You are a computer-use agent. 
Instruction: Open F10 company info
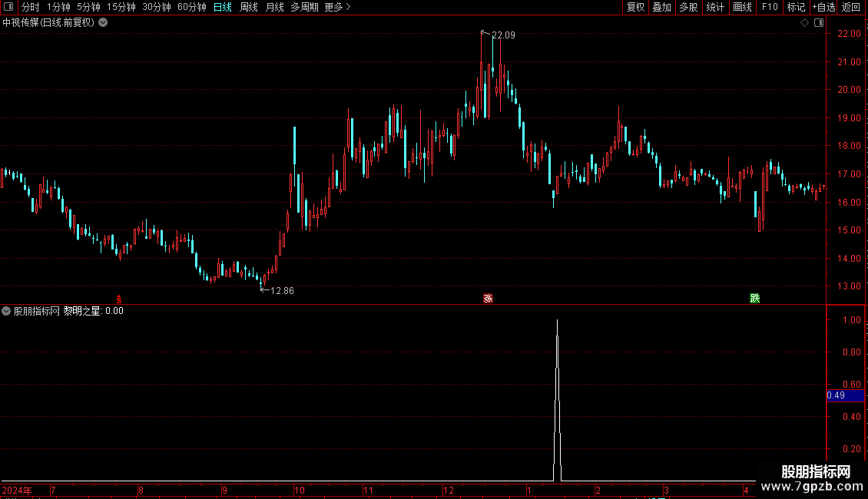click(770, 7)
